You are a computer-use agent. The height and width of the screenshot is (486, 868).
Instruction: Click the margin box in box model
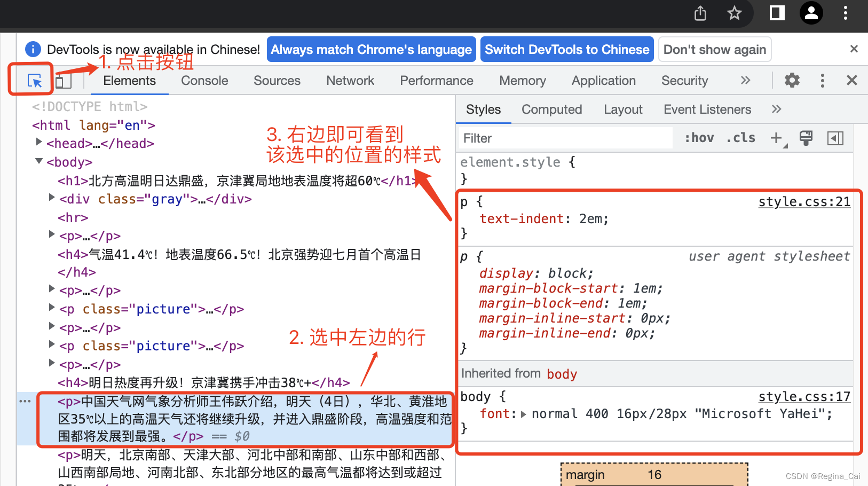pos(654,475)
